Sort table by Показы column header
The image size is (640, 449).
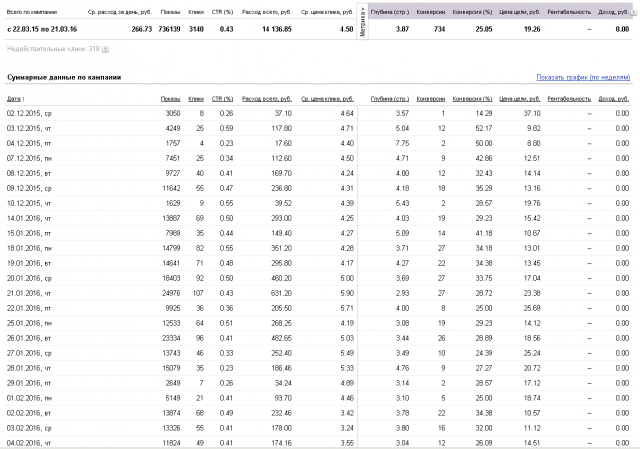click(x=170, y=99)
